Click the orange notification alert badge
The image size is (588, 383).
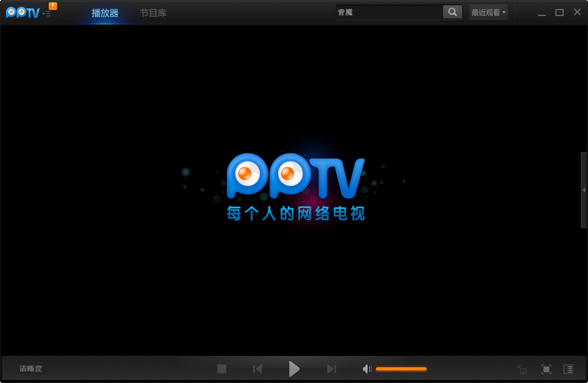[x=53, y=6]
